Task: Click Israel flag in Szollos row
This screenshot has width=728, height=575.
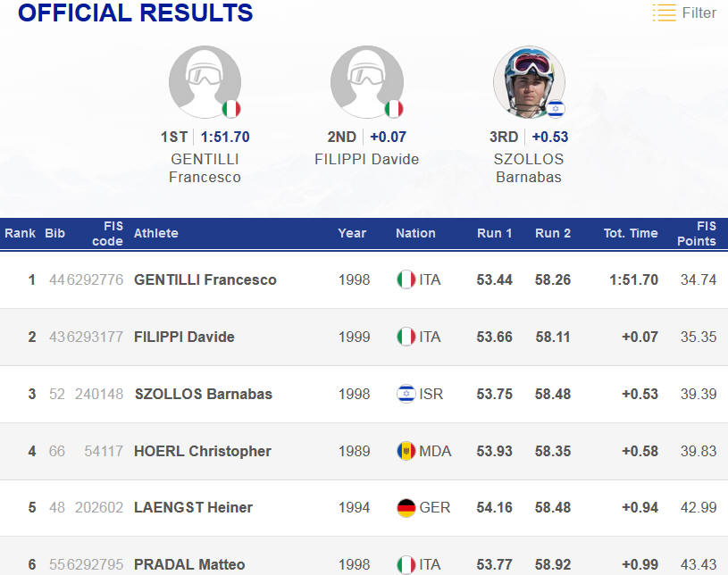Action: tap(406, 394)
